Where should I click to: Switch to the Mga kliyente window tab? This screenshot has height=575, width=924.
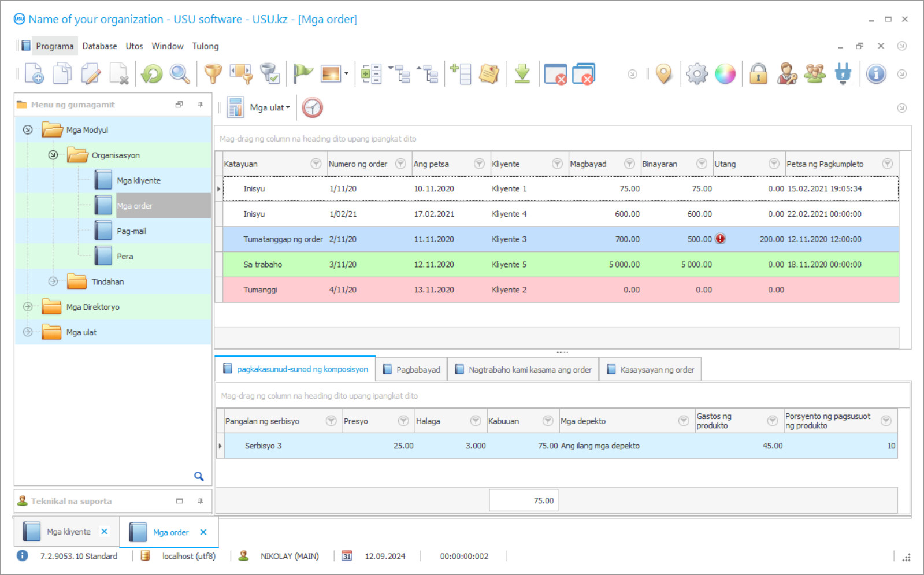click(68, 532)
